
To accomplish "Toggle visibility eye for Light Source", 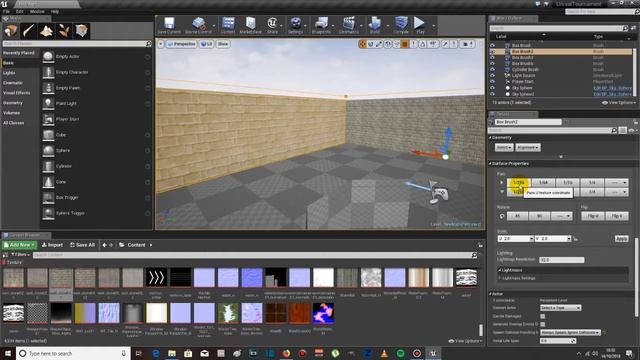I will (x=492, y=76).
